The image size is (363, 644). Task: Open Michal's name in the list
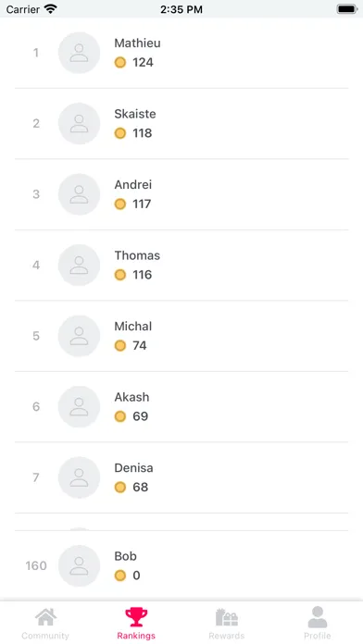pos(133,327)
